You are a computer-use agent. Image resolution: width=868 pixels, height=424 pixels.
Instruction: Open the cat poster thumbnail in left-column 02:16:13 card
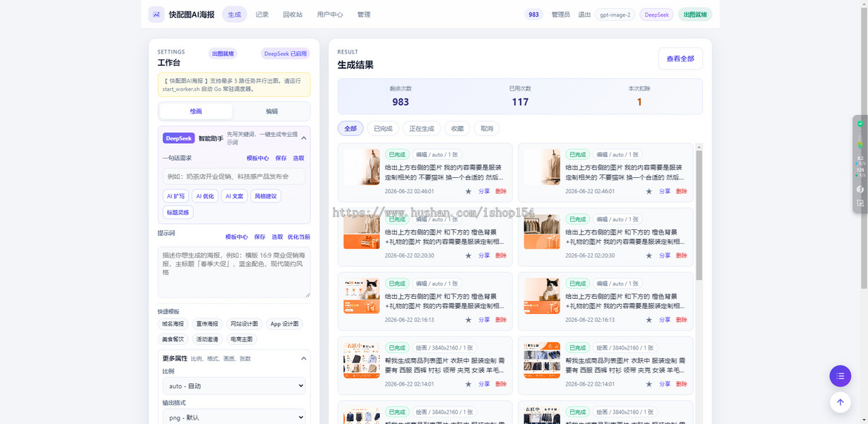(362, 296)
